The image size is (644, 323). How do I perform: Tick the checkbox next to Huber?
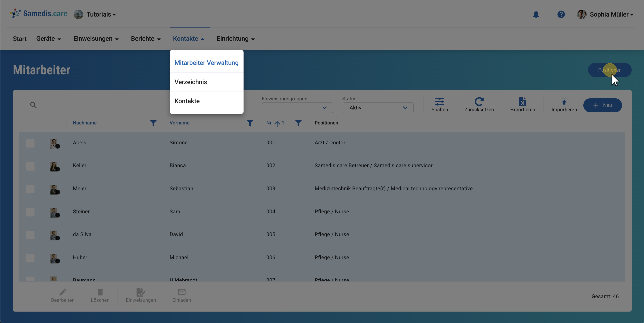coord(30,258)
